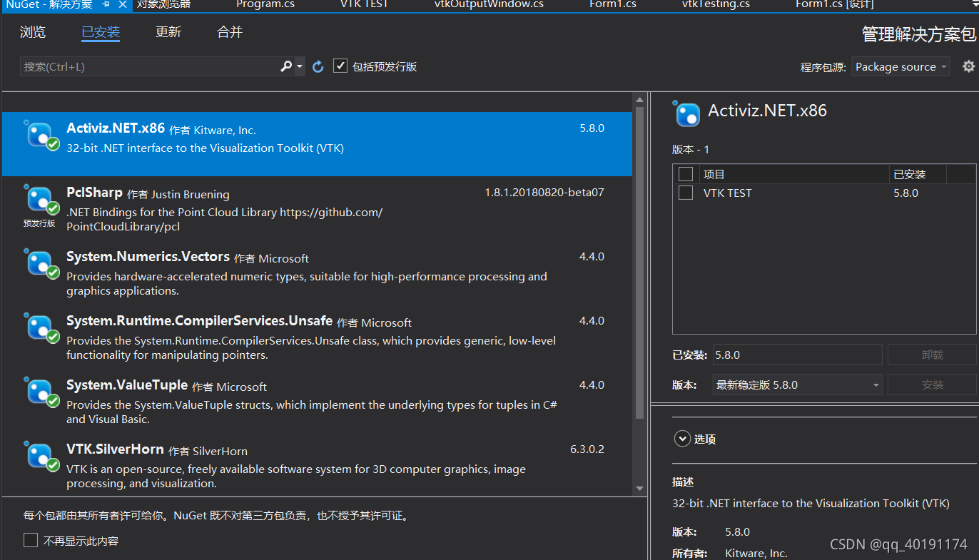Collapse the 选项 section
The height and width of the screenshot is (560, 979).
[683, 439]
